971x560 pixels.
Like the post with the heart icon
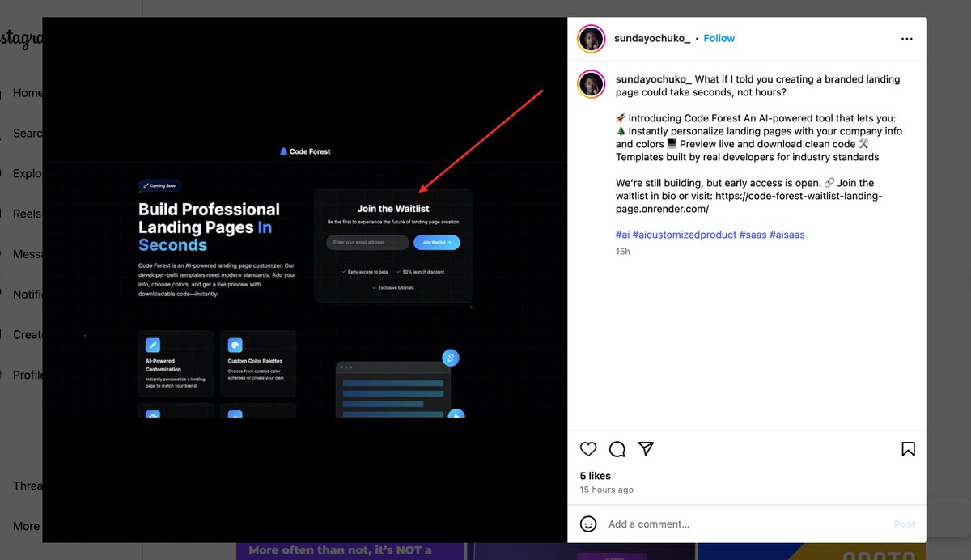pyautogui.click(x=588, y=449)
